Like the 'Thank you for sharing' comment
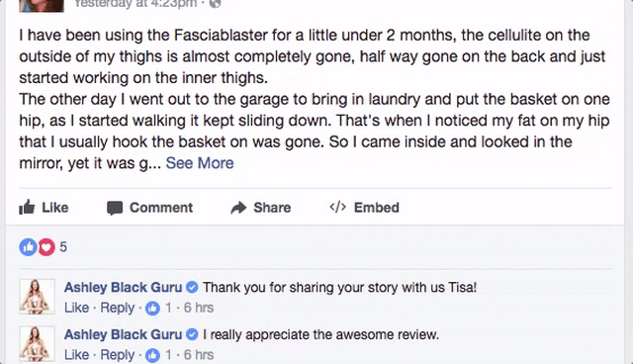Viewport: 633px width, 364px height. (x=76, y=308)
